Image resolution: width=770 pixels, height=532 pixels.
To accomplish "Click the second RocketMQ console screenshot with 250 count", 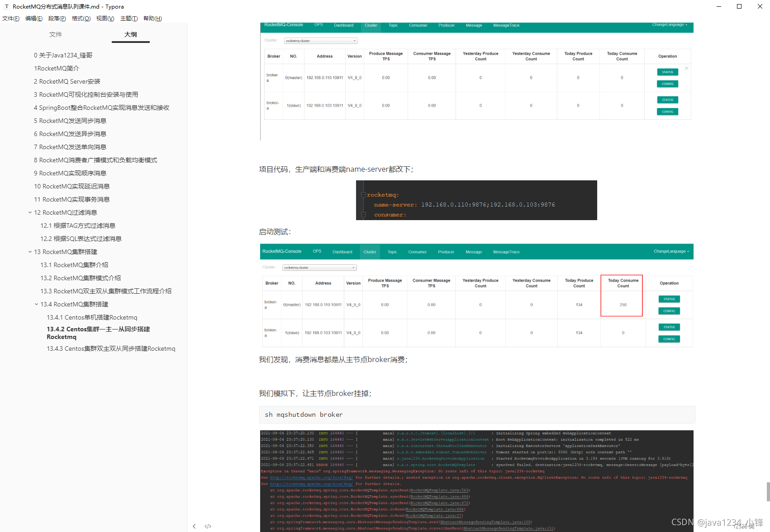I will point(477,296).
